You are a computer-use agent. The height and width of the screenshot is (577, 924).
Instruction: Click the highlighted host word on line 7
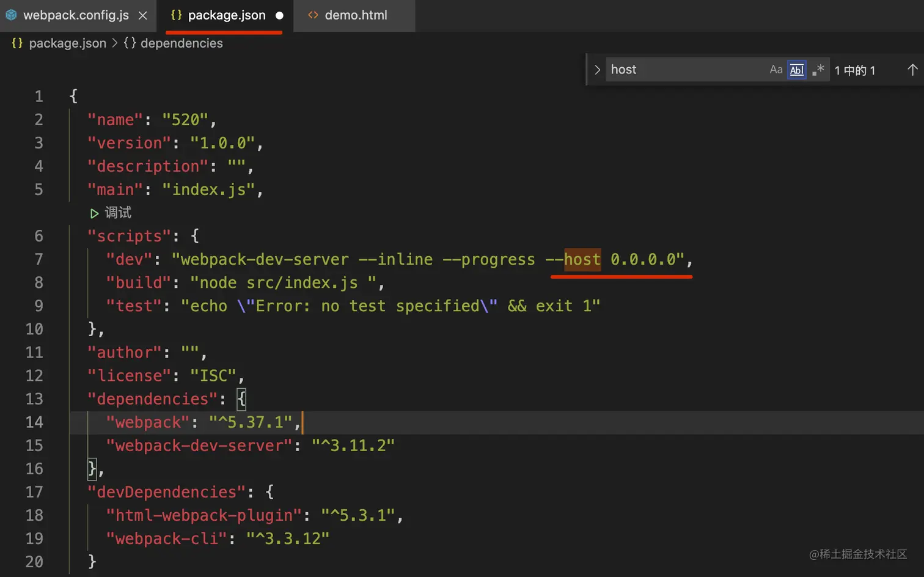582,259
